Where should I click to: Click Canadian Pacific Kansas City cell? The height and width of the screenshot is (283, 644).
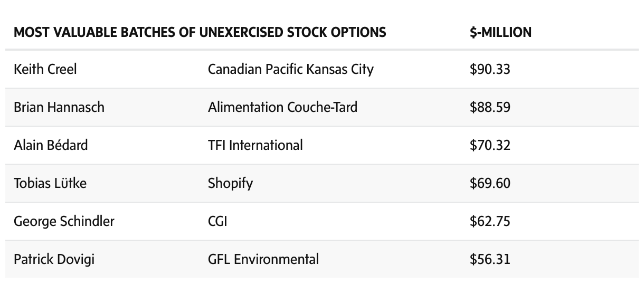pyautogui.click(x=290, y=69)
